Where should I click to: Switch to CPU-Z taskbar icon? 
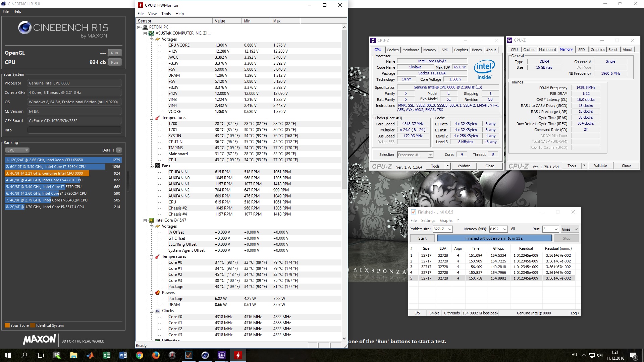tap(222, 355)
